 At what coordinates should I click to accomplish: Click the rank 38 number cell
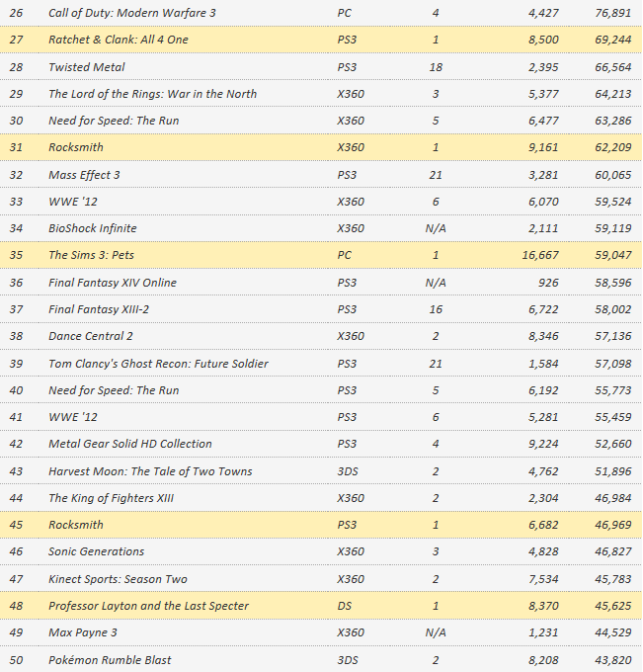pyautogui.click(x=16, y=336)
